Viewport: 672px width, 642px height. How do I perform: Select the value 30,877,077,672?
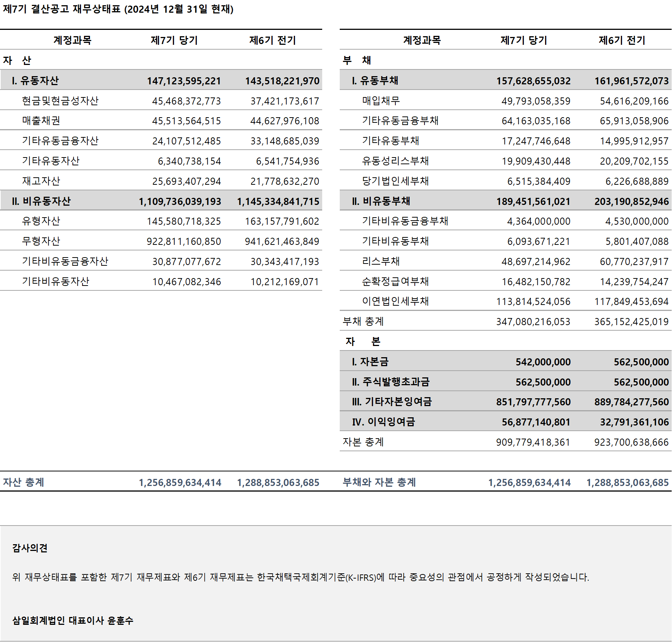coord(187,262)
